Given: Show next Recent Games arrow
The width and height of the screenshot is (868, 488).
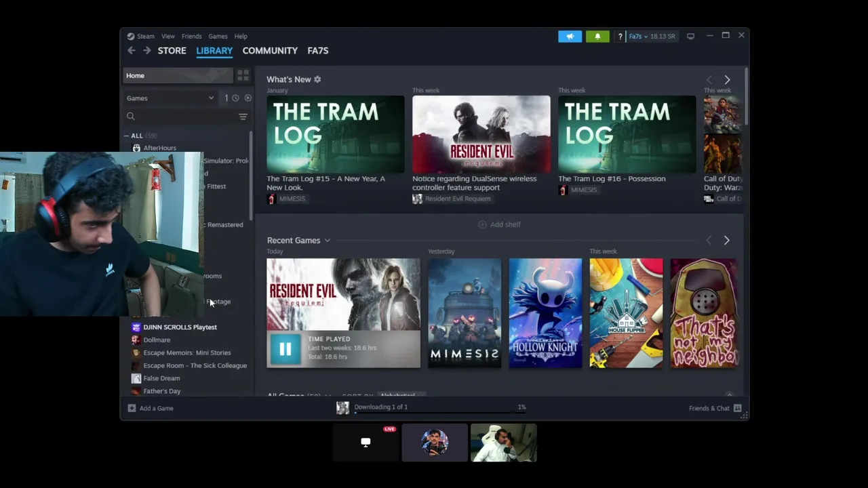Looking at the screenshot, I should click(726, 241).
